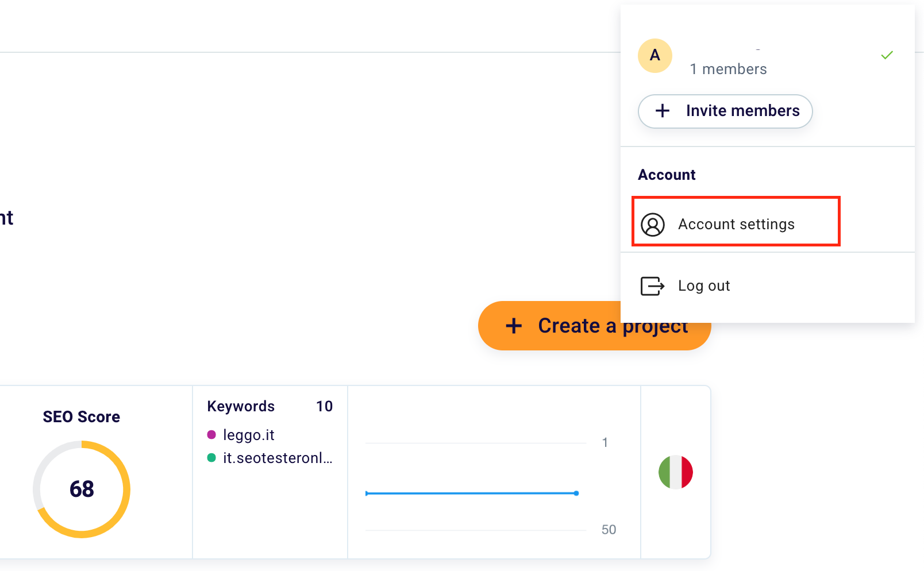This screenshot has width=924, height=571.
Task: Click the Keywords count showing 10
Action: [x=326, y=406]
